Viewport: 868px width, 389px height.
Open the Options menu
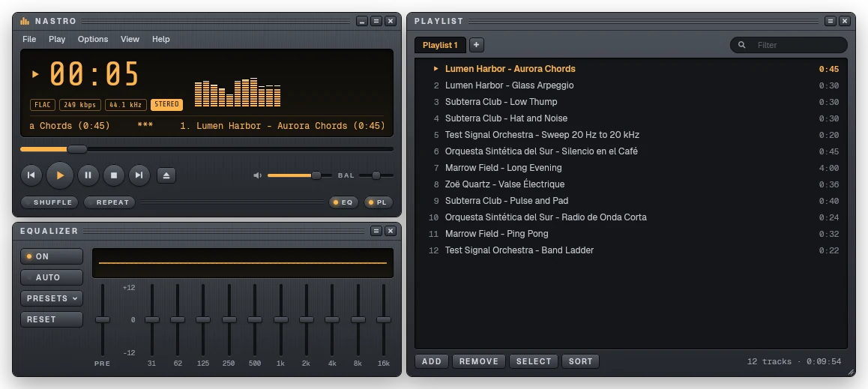[93, 39]
